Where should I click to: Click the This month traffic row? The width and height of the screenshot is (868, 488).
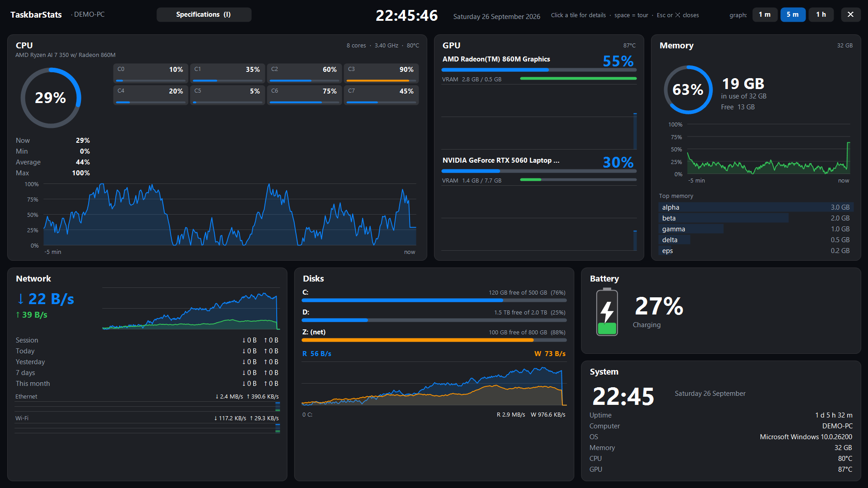pyautogui.click(x=147, y=384)
